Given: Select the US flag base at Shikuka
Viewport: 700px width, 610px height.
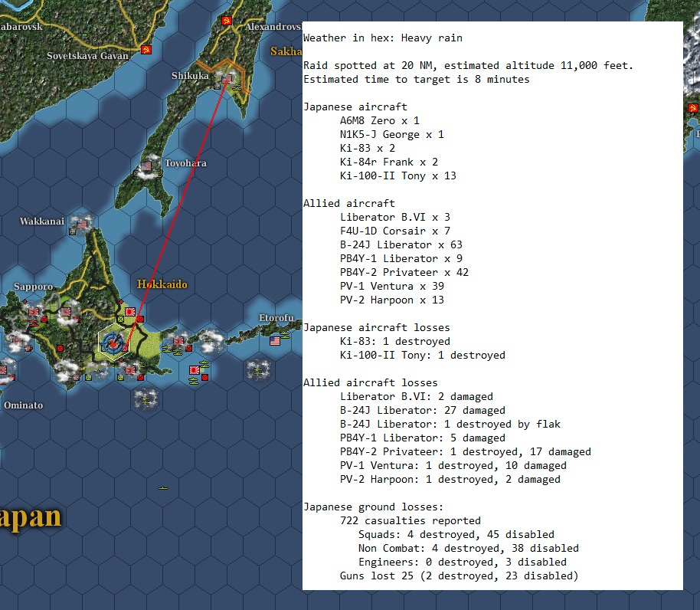Looking at the screenshot, I should (227, 78).
